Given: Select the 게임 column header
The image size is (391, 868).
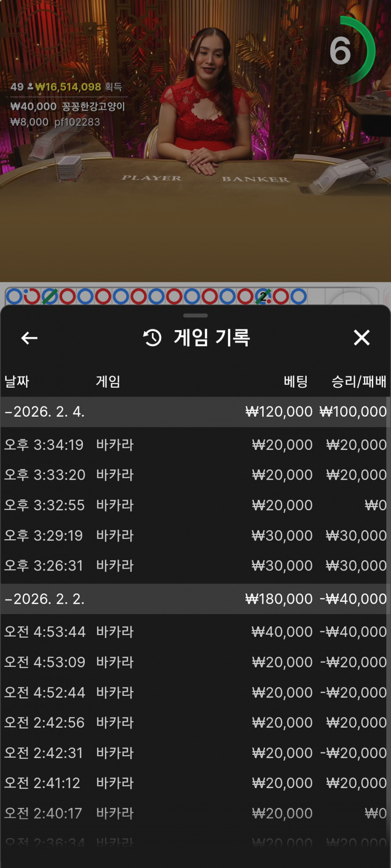Looking at the screenshot, I should pos(108,382).
